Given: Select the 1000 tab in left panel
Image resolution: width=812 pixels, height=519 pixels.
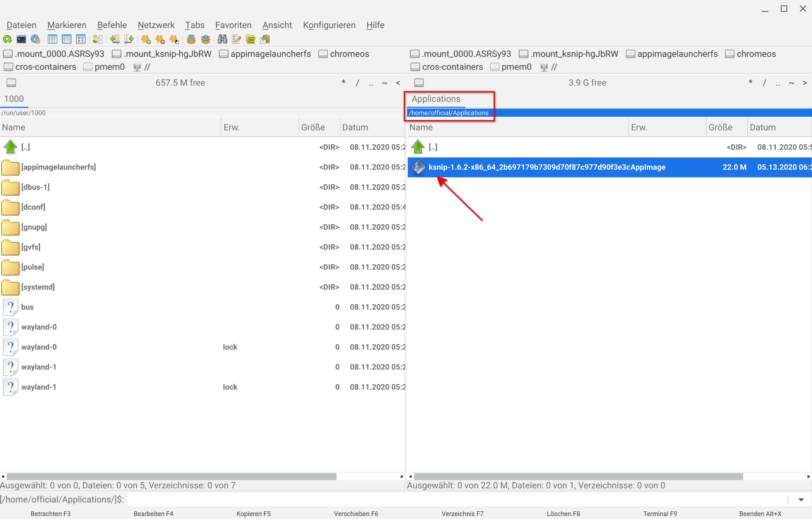Looking at the screenshot, I should [x=14, y=99].
